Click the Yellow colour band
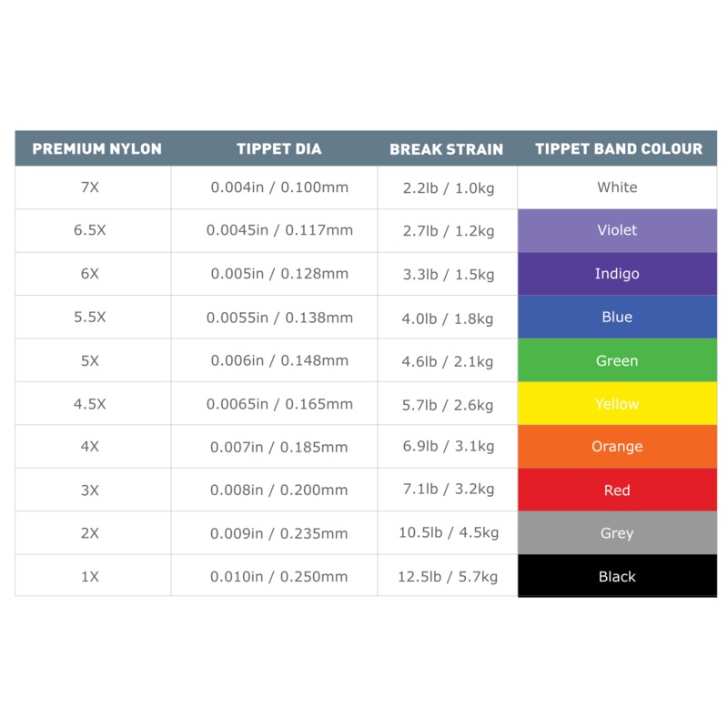 [617, 403]
